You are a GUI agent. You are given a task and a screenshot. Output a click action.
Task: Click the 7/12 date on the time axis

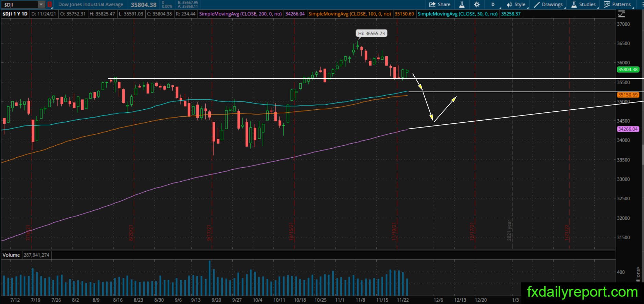[x=15, y=300]
